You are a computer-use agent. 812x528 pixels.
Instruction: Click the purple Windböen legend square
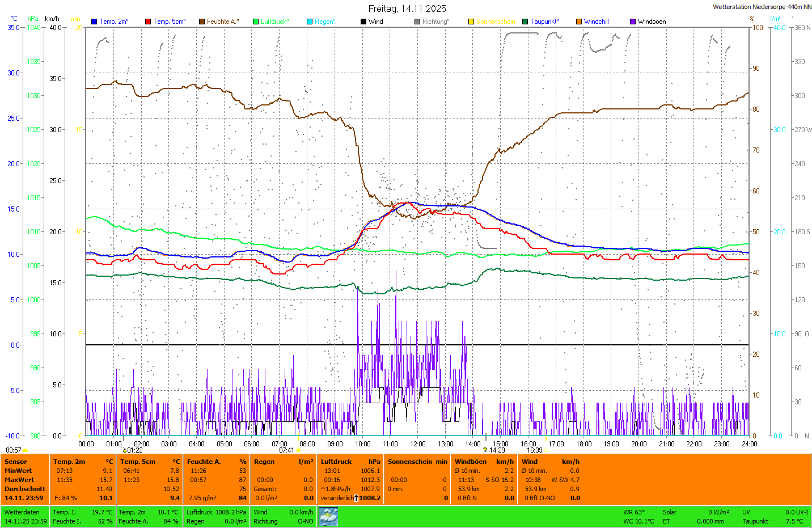633,22
